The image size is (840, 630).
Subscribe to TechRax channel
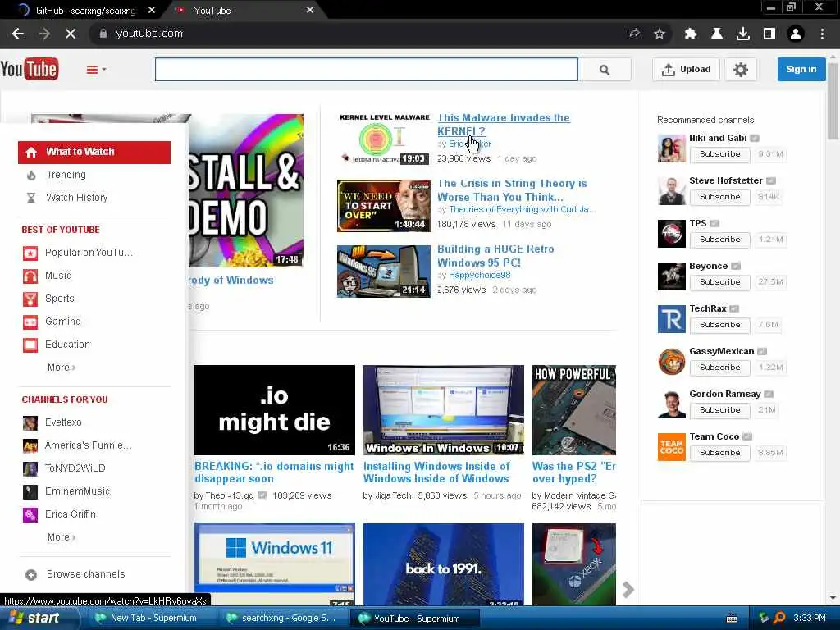point(719,325)
